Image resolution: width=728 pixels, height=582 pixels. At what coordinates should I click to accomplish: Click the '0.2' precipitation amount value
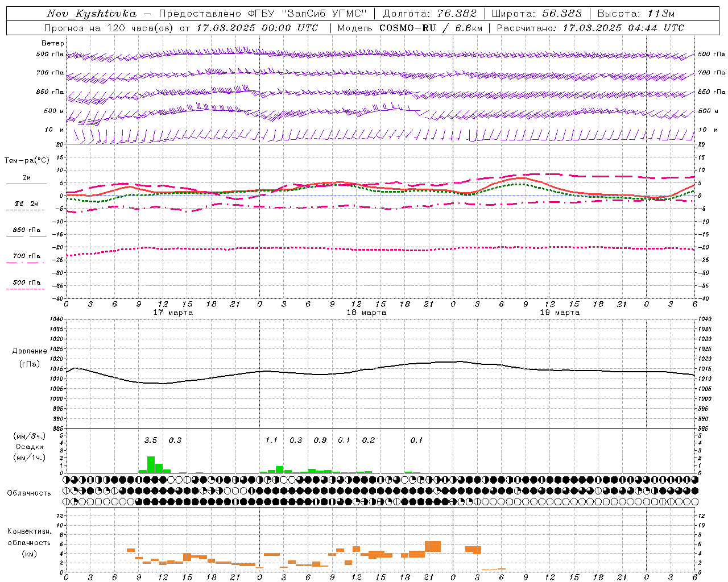tap(369, 440)
